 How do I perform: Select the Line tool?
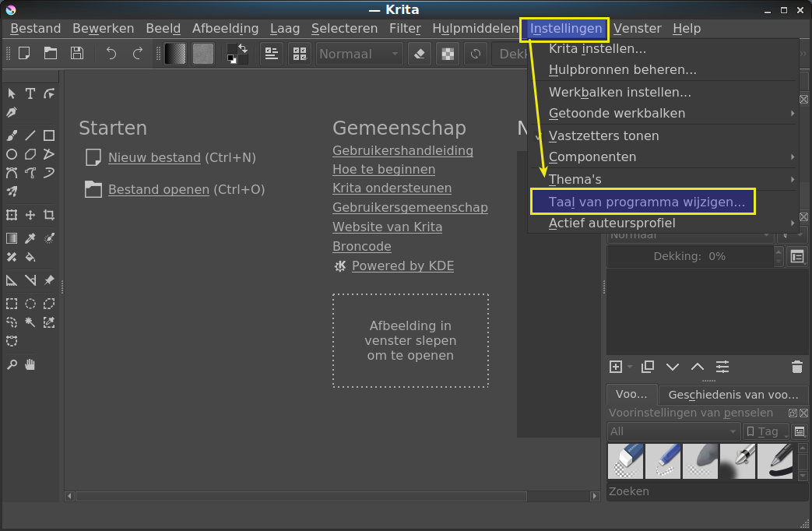tap(30, 135)
